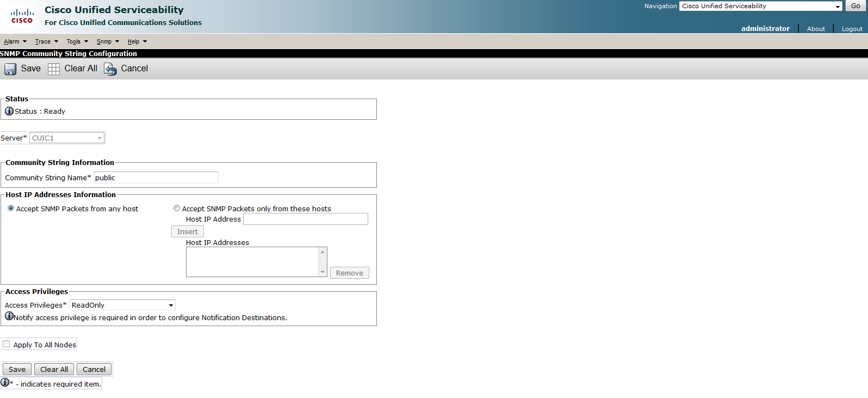The width and height of the screenshot is (868, 398).
Task: Click the Go navigation button
Action: [855, 6]
